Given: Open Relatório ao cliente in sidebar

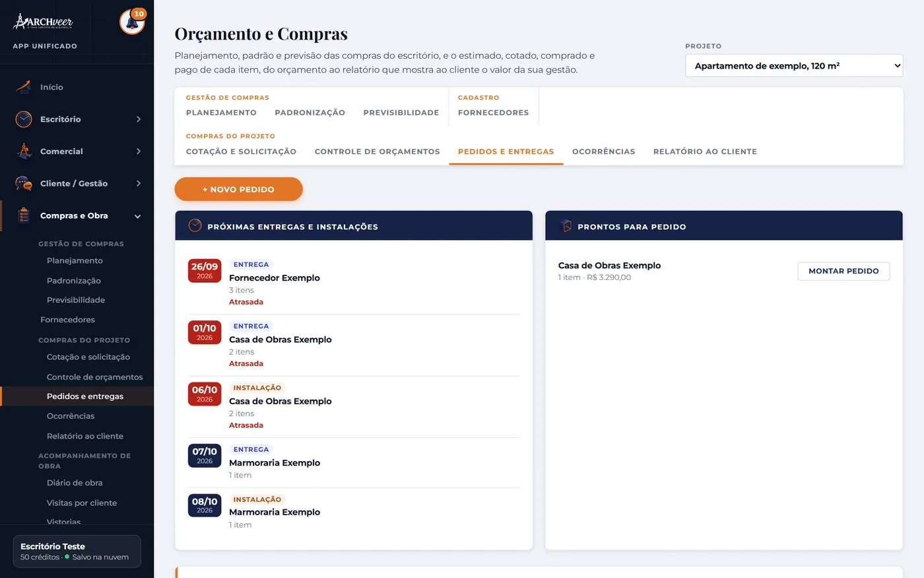Looking at the screenshot, I should coord(85,436).
